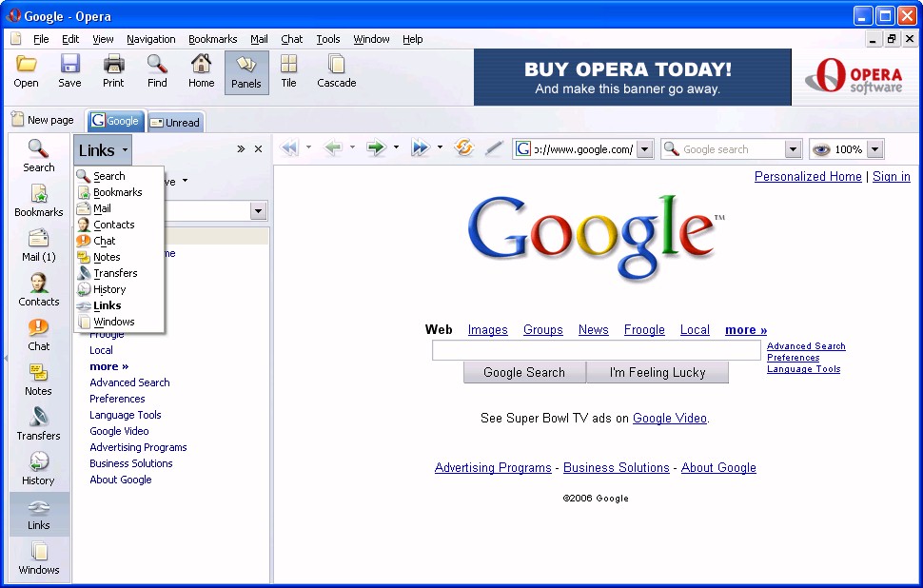Open the 100% zoom level dropdown
Image resolution: width=923 pixels, height=588 pixels.
(x=874, y=149)
